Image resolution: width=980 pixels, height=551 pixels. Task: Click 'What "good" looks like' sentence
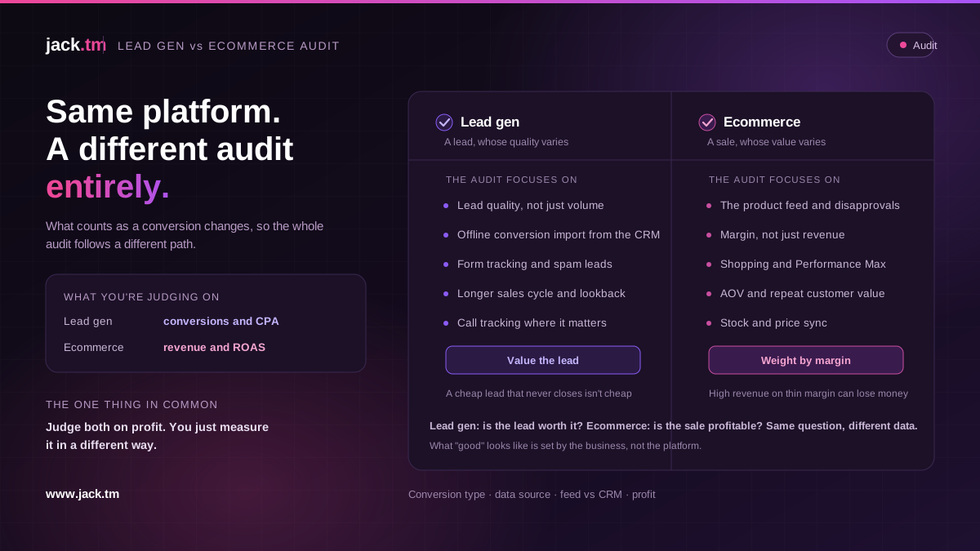[565, 446]
